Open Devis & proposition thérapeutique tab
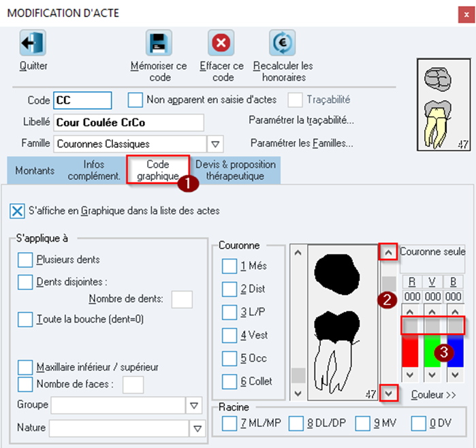 tap(236, 170)
